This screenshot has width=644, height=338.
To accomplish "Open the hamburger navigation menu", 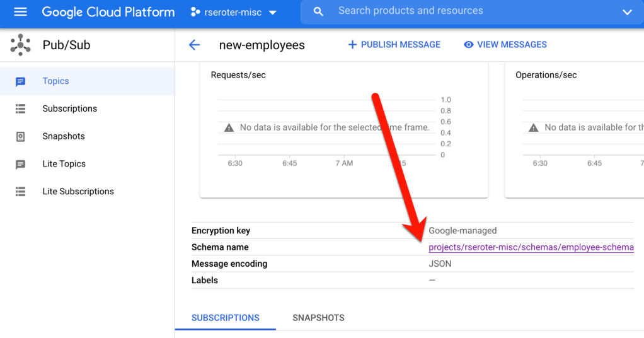I will (20, 12).
